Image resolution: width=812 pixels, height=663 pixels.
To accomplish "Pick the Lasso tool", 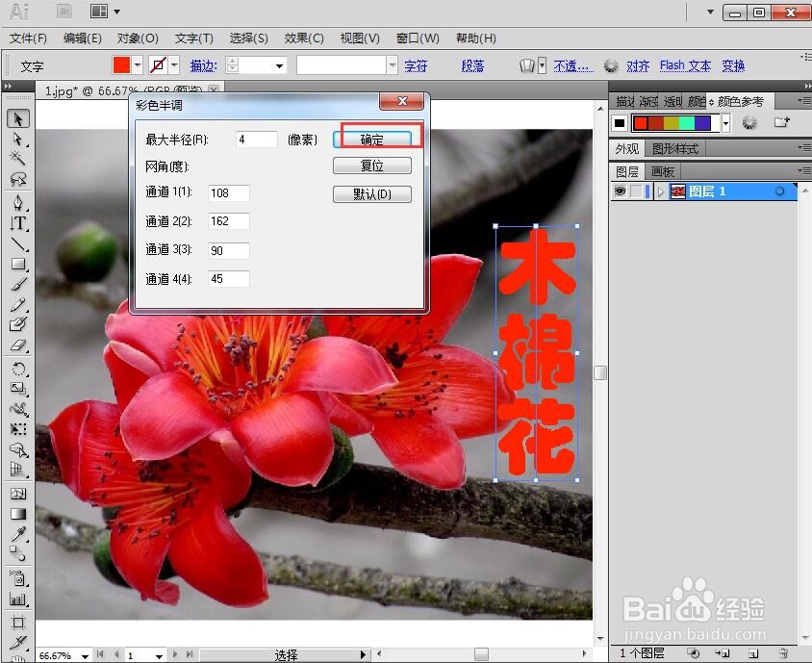I will pyautogui.click(x=18, y=179).
